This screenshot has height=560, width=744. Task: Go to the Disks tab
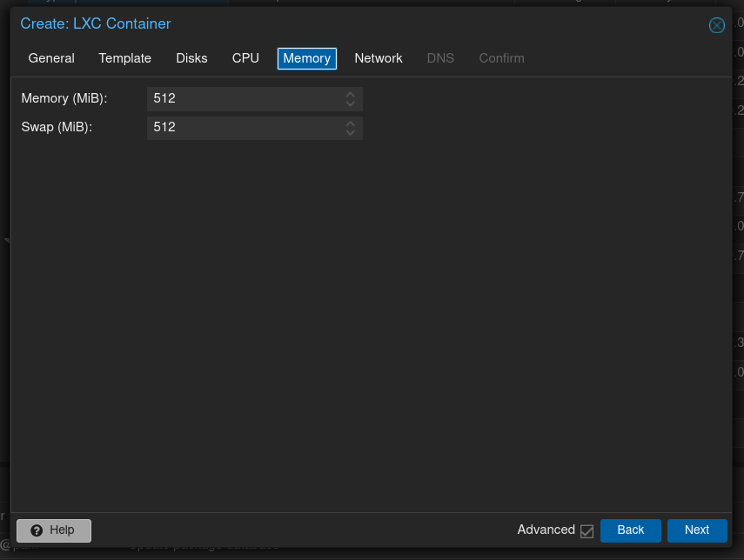tap(191, 58)
